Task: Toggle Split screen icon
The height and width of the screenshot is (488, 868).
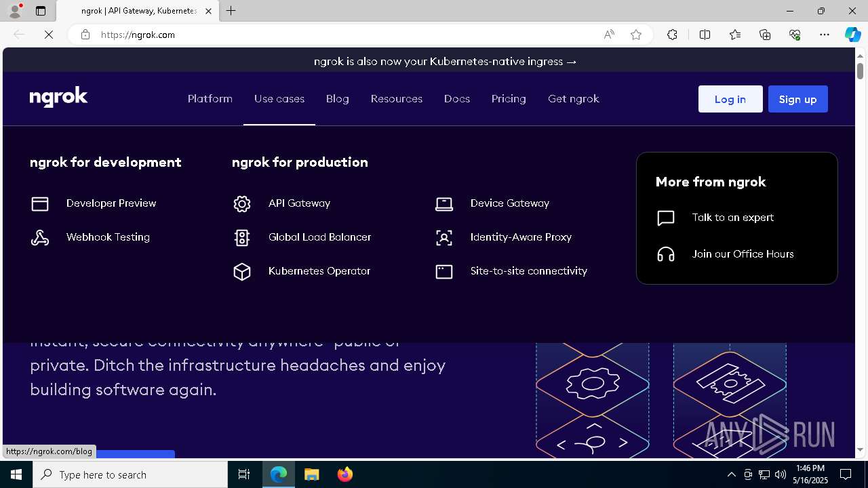Action: [x=705, y=35]
